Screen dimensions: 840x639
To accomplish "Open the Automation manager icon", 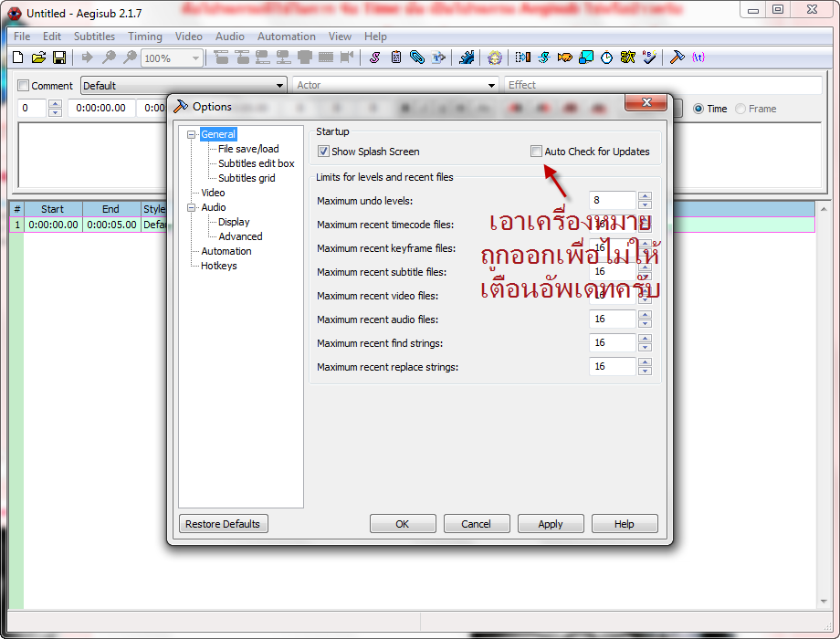I will click(x=467, y=58).
